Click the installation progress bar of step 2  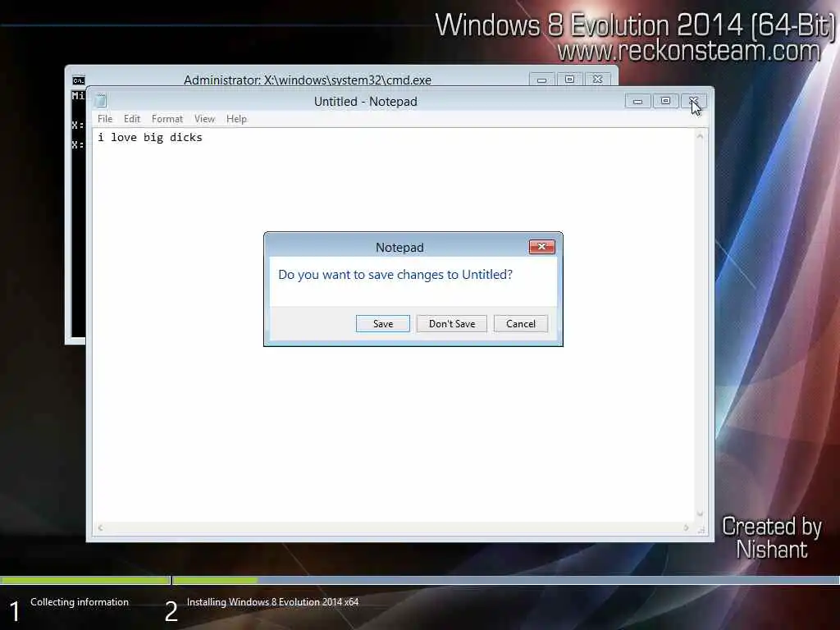coord(505,580)
